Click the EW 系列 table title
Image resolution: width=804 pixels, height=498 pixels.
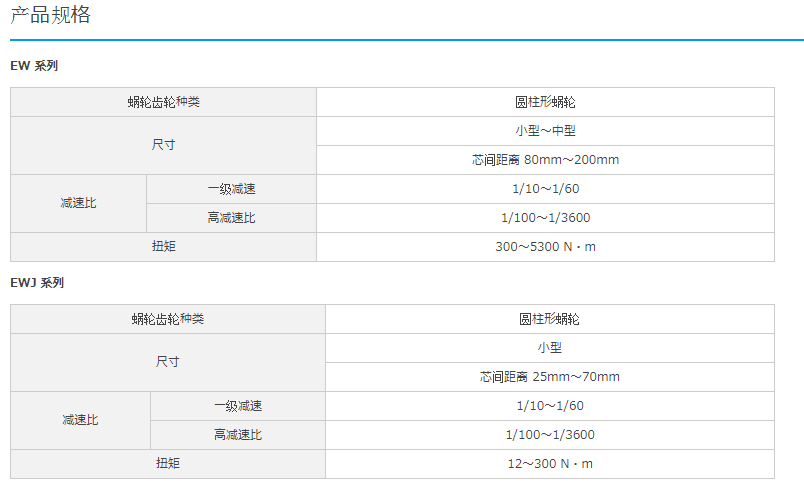pyautogui.click(x=34, y=66)
